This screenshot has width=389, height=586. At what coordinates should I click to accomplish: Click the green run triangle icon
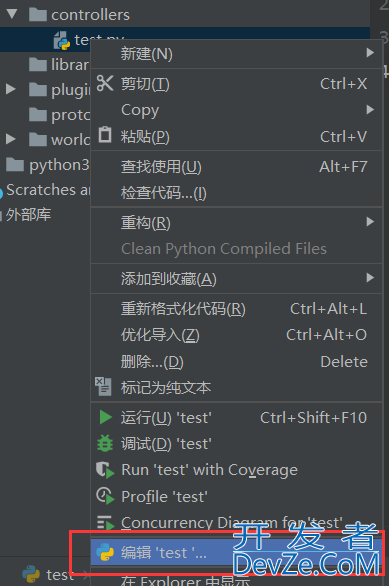(x=105, y=417)
